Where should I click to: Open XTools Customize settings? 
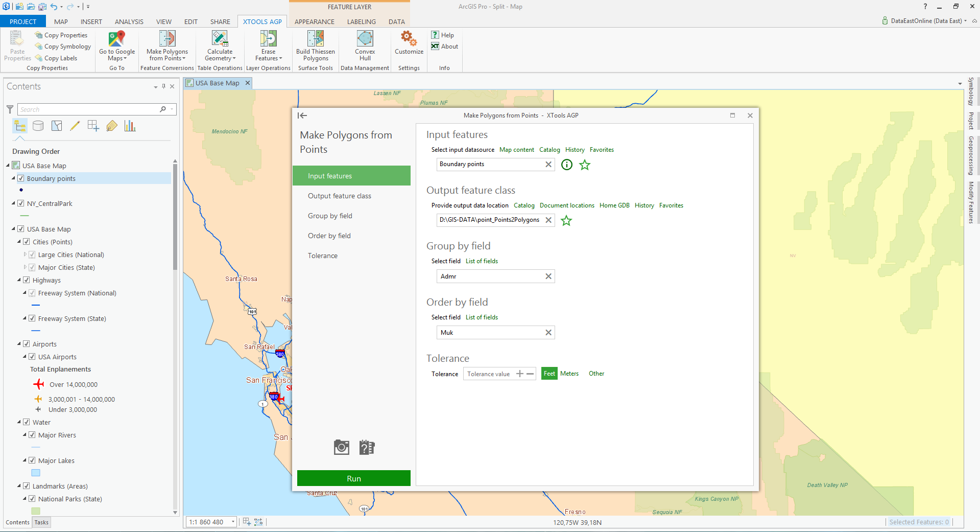click(x=409, y=42)
